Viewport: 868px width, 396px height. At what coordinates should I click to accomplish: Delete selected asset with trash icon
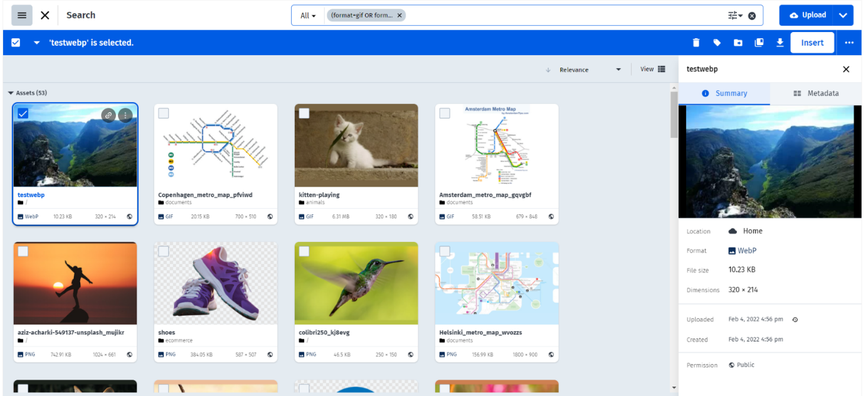point(696,43)
